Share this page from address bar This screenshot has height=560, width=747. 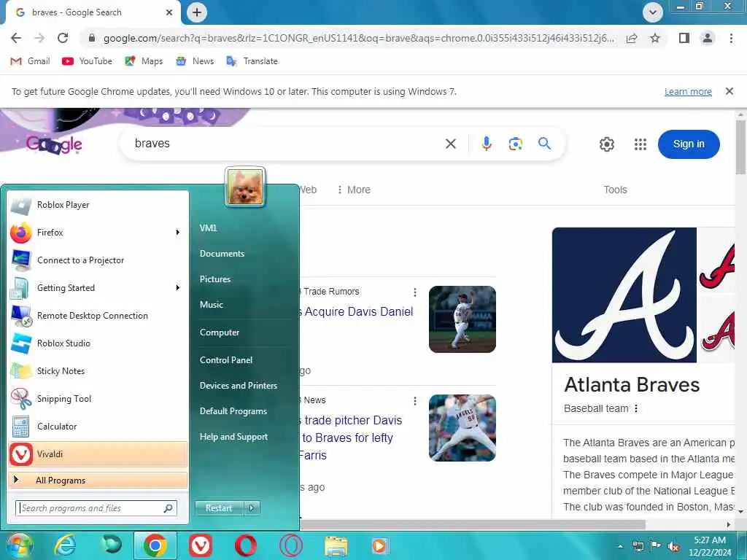632,38
